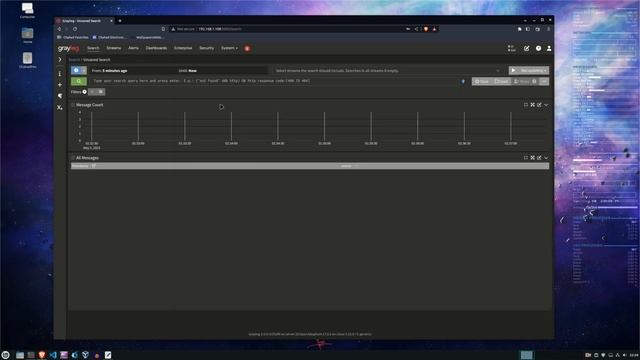Click the Filters help icon
The image size is (640, 360).
click(x=84, y=92)
